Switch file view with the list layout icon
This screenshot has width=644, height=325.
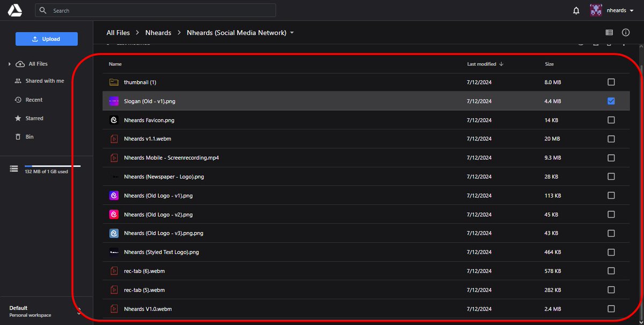point(609,33)
